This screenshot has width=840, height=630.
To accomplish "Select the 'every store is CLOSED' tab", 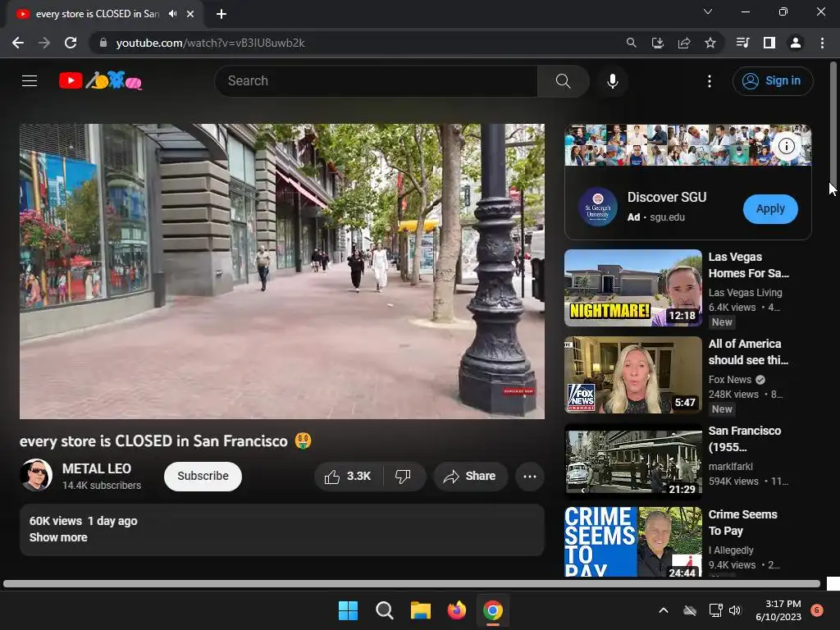I will (97, 14).
